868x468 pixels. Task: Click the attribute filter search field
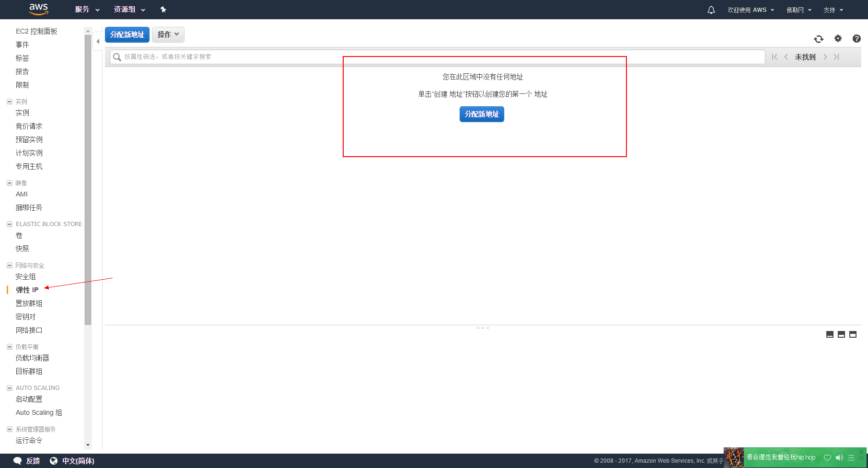(x=436, y=57)
